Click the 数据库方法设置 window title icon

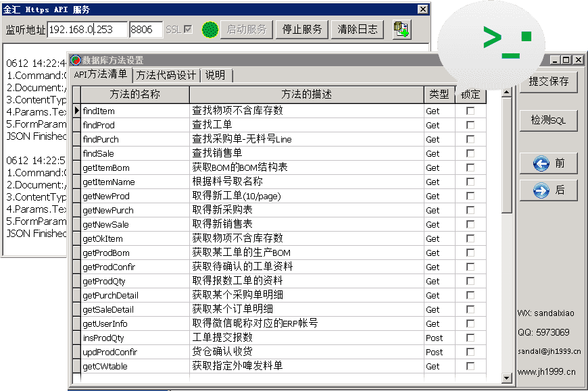pos(76,61)
